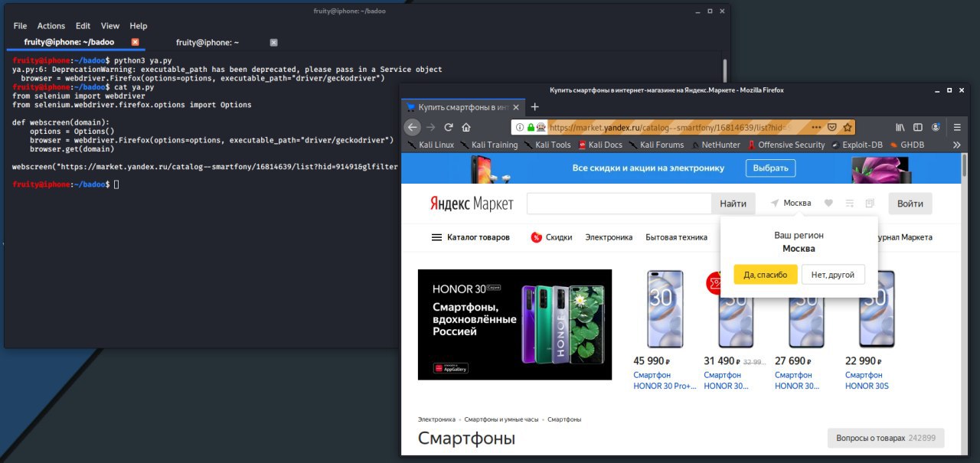Open Смартфон HONOR 30 Pro+ product link
Screen dimensions: 980x463
(665, 380)
